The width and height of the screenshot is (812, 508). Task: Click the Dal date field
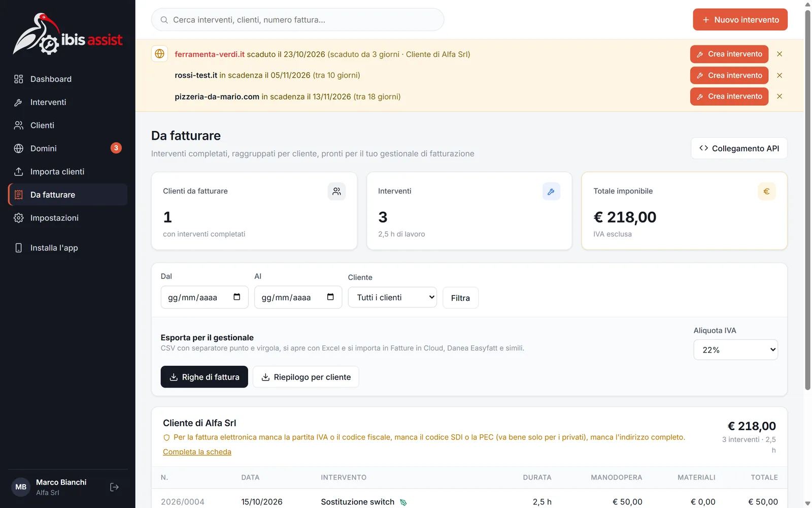coord(205,297)
